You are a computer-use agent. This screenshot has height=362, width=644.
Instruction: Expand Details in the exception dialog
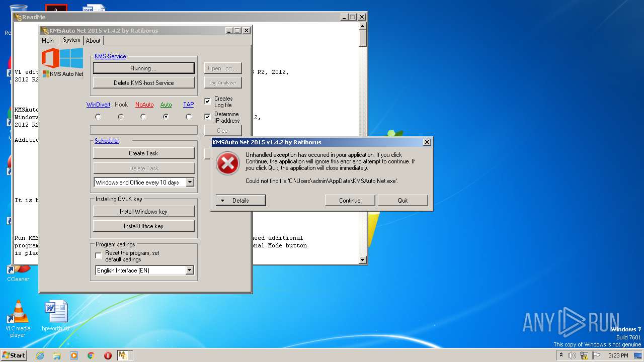(240, 200)
